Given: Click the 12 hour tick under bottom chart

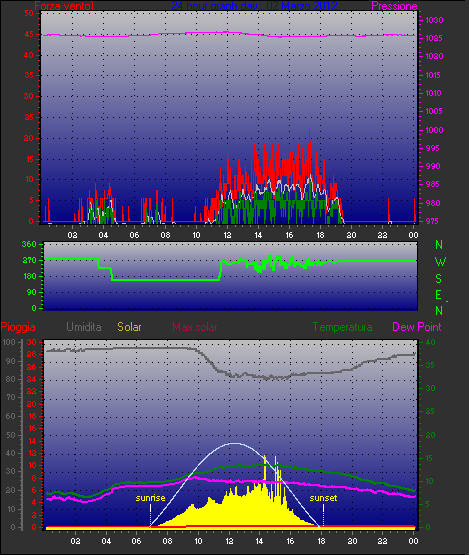Looking at the screenshot, I should 229,541.
